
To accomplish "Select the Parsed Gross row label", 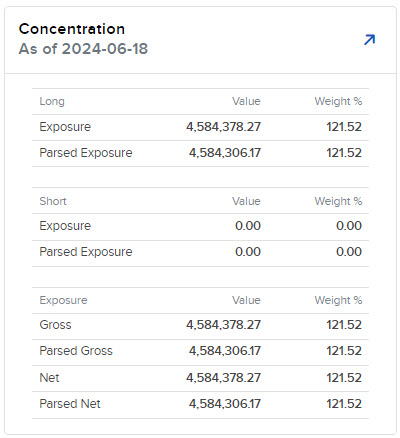I will [x=76, y=351].
